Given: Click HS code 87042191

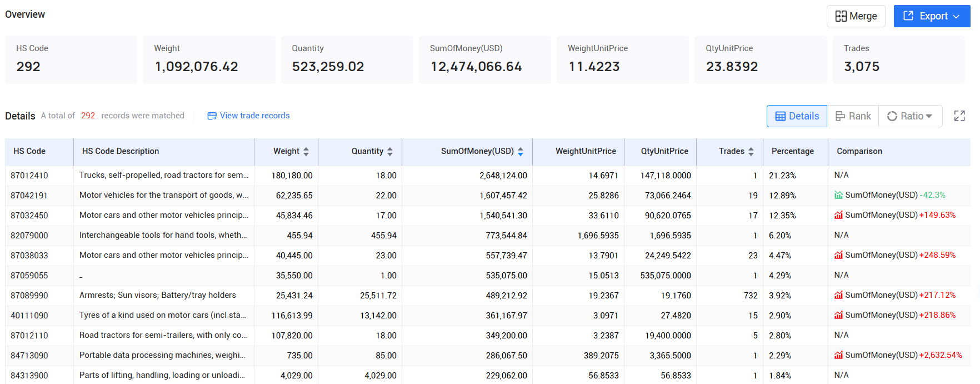Looking at the screenshot, I should [x=29, y=196].
